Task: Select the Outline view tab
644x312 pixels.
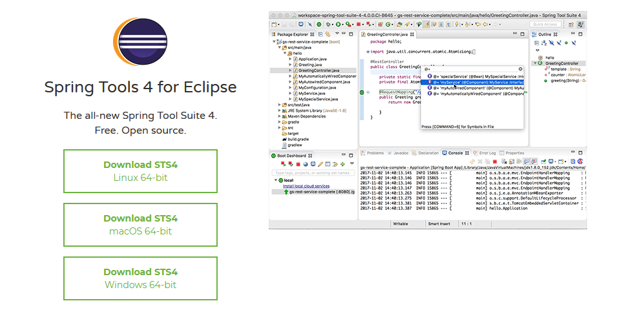Action: pyautogui.click(x=545, y=34)
